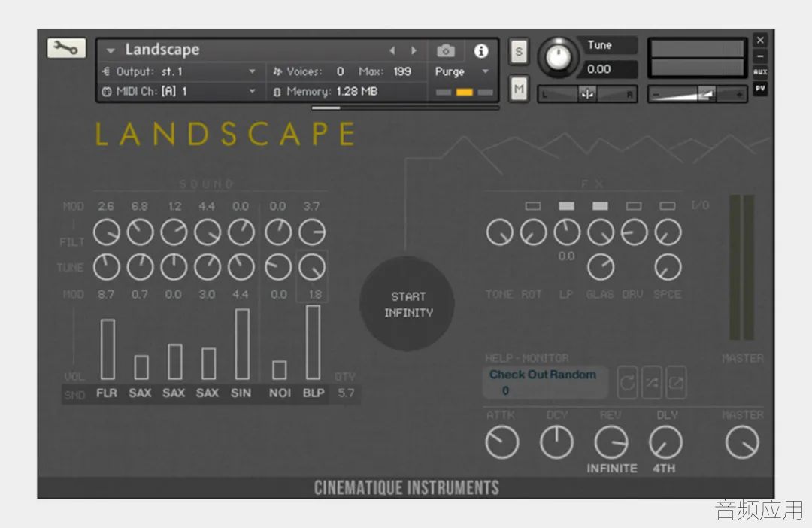This screenshot has height=528, width=812.
Task: Click the ATTK attack knob
Action: 501,442
